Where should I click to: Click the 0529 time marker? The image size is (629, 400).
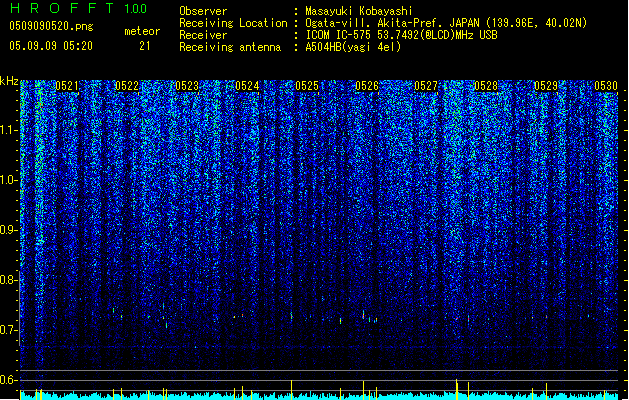click(546, 86)
